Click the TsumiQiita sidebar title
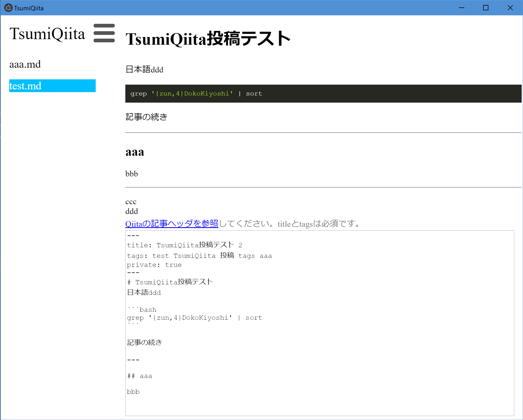The height and width of the screenshot is (420, 523). [x=47, y=34]
